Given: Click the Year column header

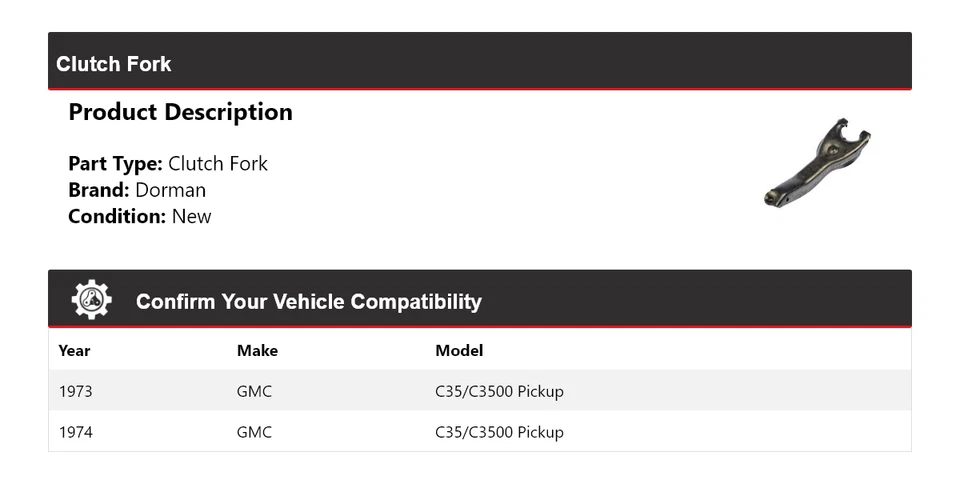Looking at the screenshot, I should (74, 350).
